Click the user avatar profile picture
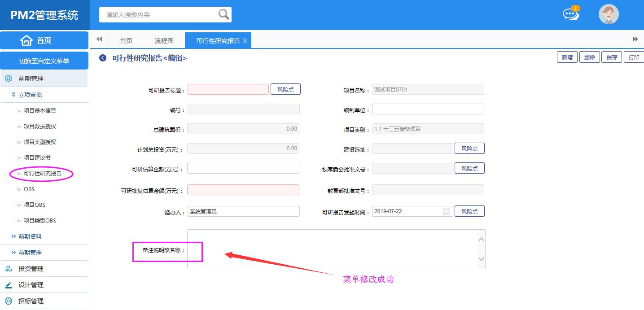The height and width of the screenshot is (310, 644). (x=609, y=14)
